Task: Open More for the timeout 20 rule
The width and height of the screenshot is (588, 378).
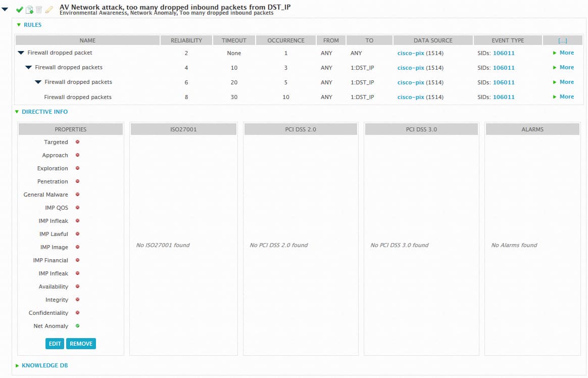Action: (563, 82)
